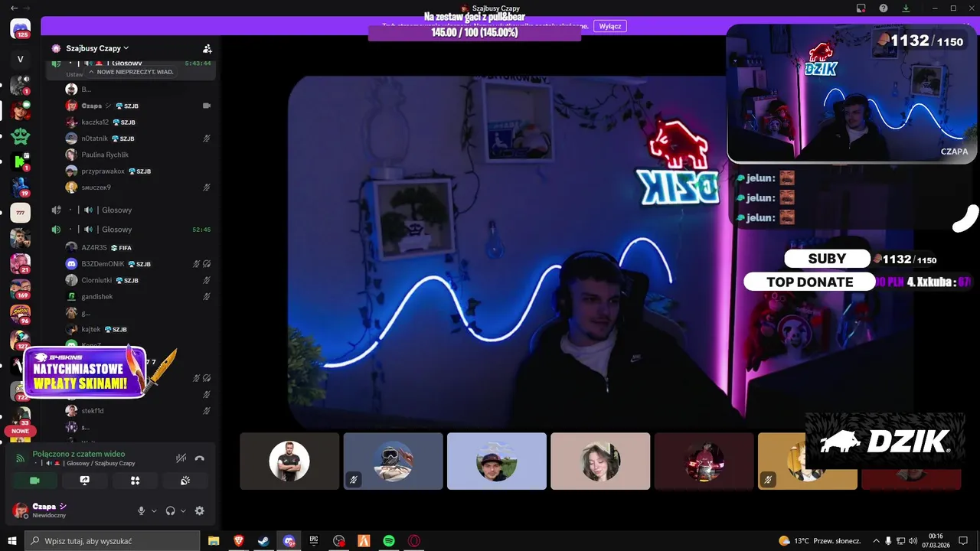This screenshot has width=980, height=551.
Task: Open File Explorer from taskbar
Action: click(214, 540)
